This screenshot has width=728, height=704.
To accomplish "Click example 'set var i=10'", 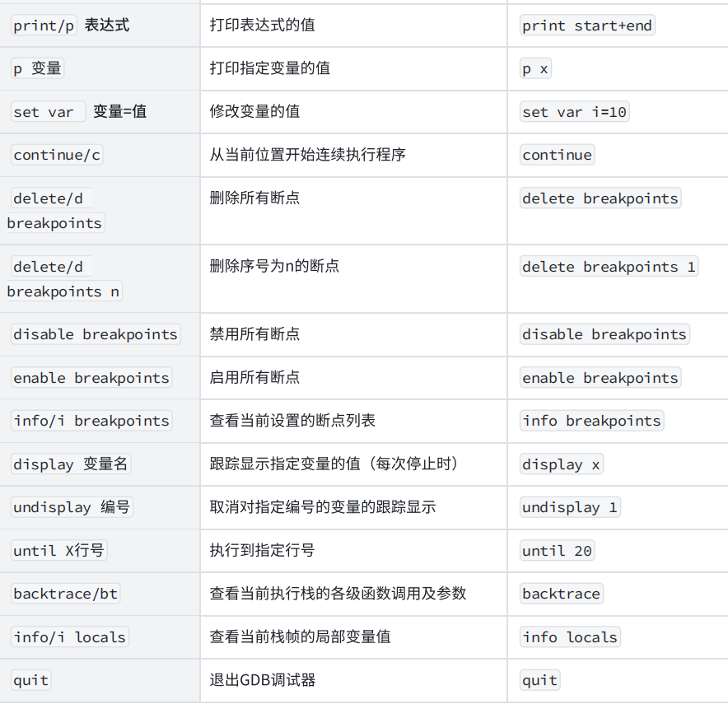I will (x=574, y=112).
